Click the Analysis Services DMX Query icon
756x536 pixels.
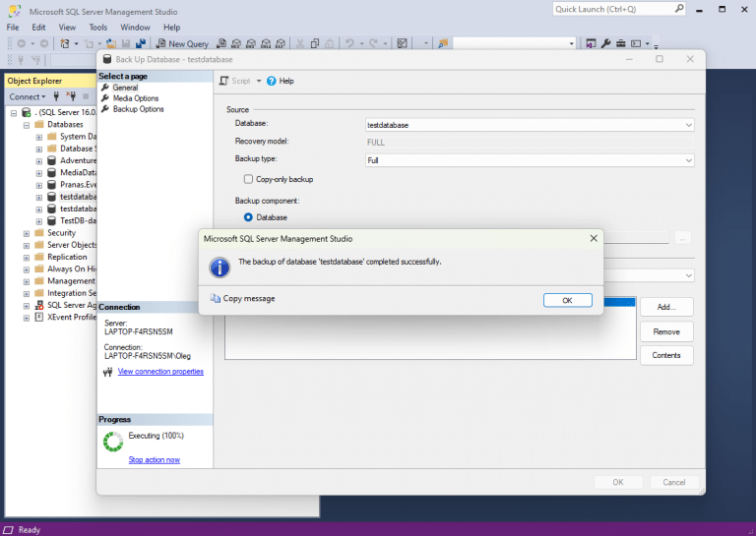pos(251,44)
